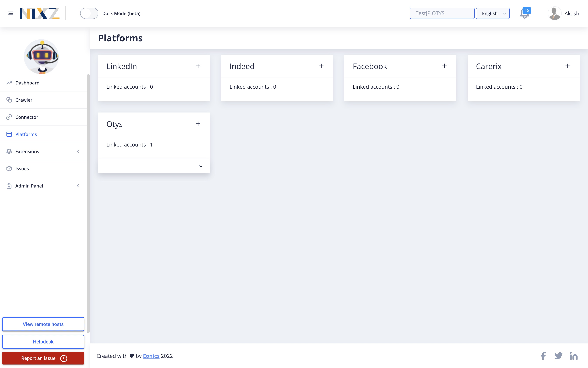
Task: Go to Dashboard in sidebar
Action: pos(44,83)
